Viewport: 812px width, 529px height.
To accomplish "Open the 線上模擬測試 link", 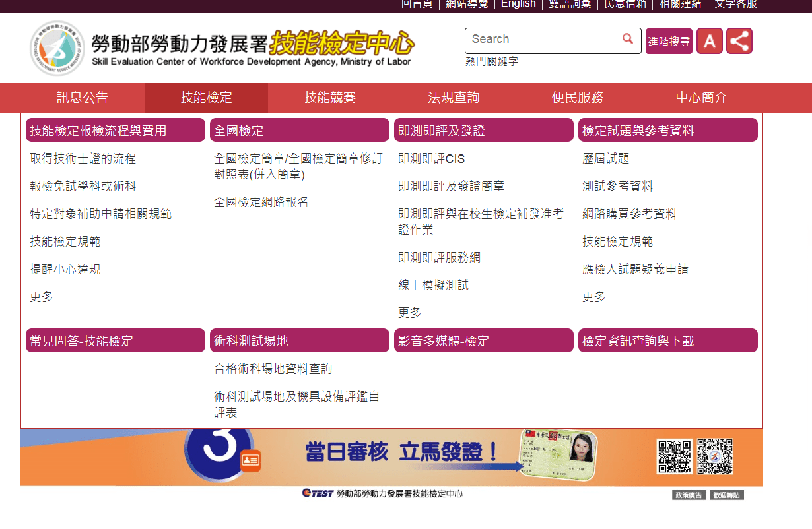I will pyautogui.click(x=434, y=285).
